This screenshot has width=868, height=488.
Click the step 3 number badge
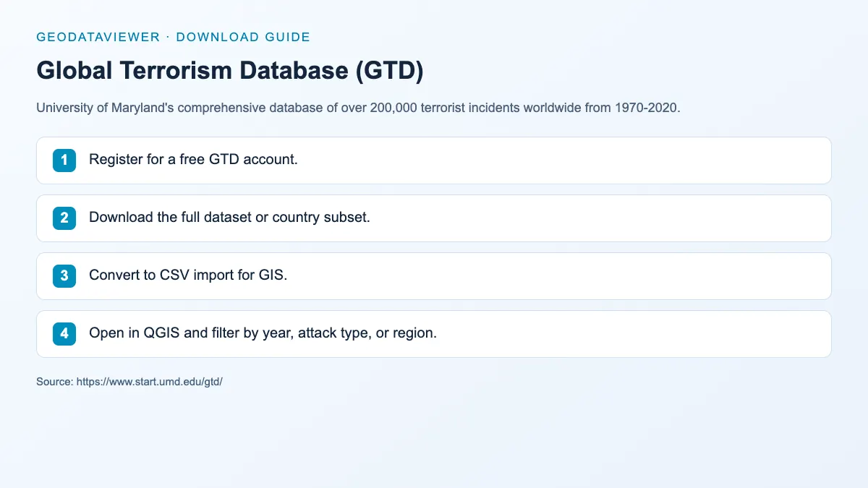(64, 275)
